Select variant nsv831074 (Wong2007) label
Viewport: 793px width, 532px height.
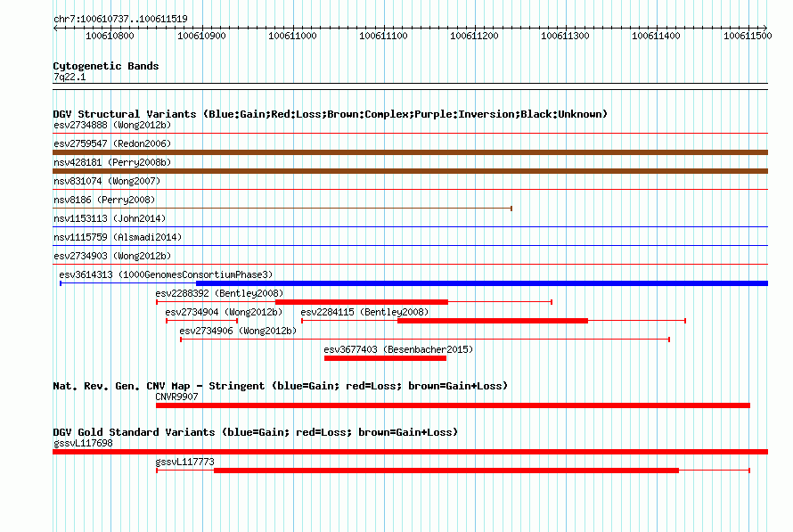[107, 181]
